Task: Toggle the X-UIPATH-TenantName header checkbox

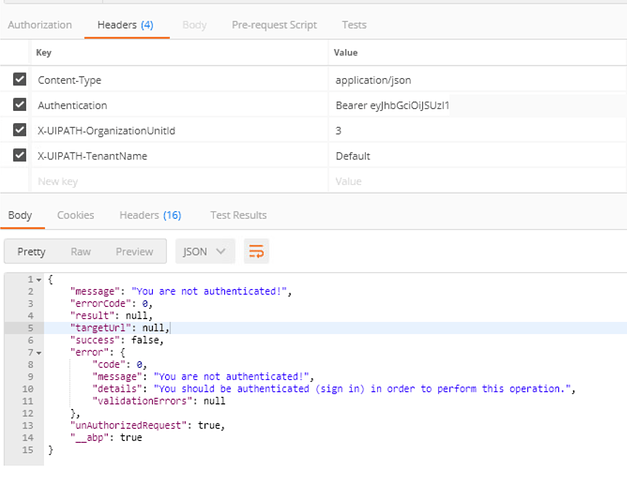Action: 20,155
